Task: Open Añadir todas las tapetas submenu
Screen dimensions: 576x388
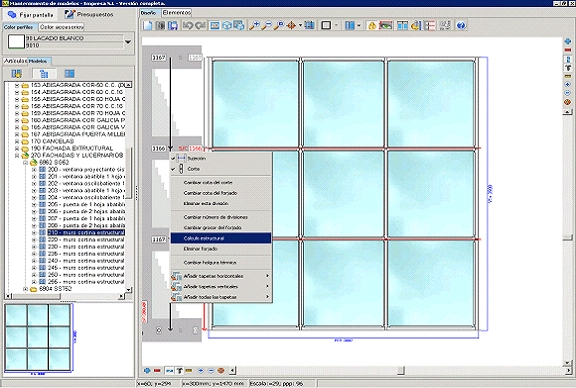Action: coord(221,297)
